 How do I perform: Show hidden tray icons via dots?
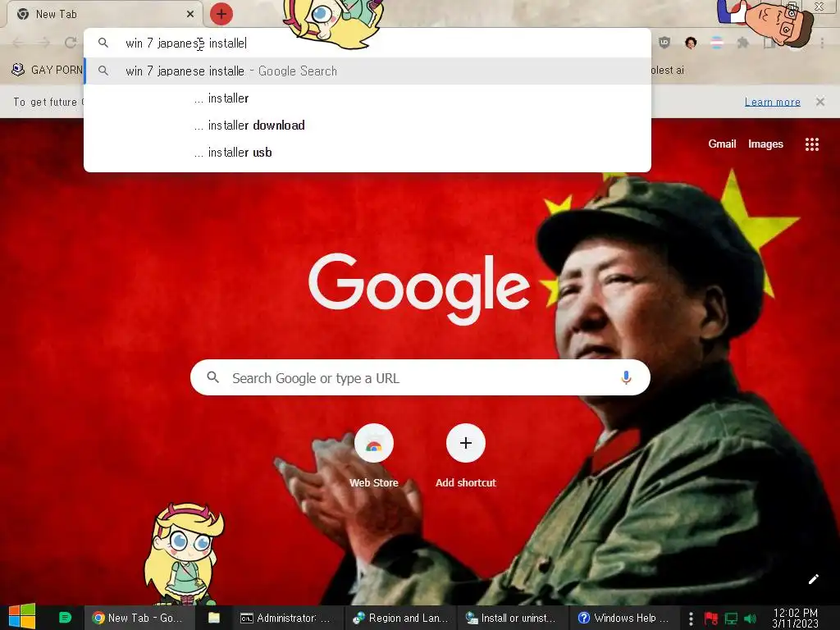pyautogui.click(x=691, y=619)
